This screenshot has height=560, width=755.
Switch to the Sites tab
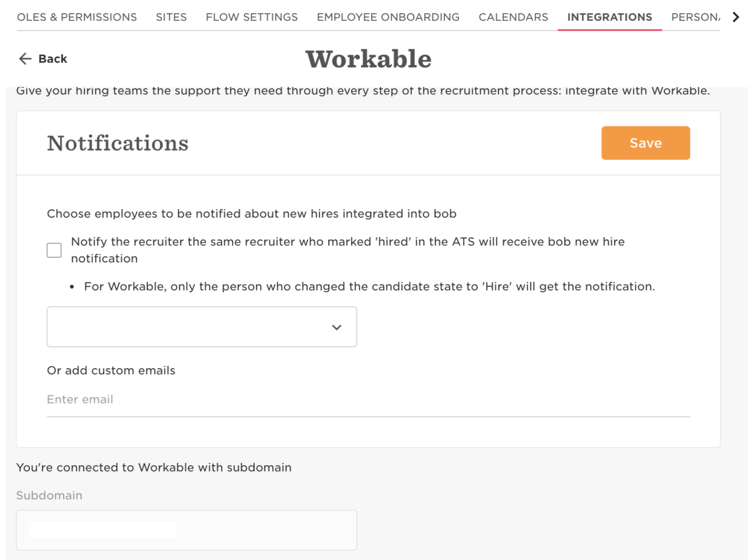tap(171, 17)
